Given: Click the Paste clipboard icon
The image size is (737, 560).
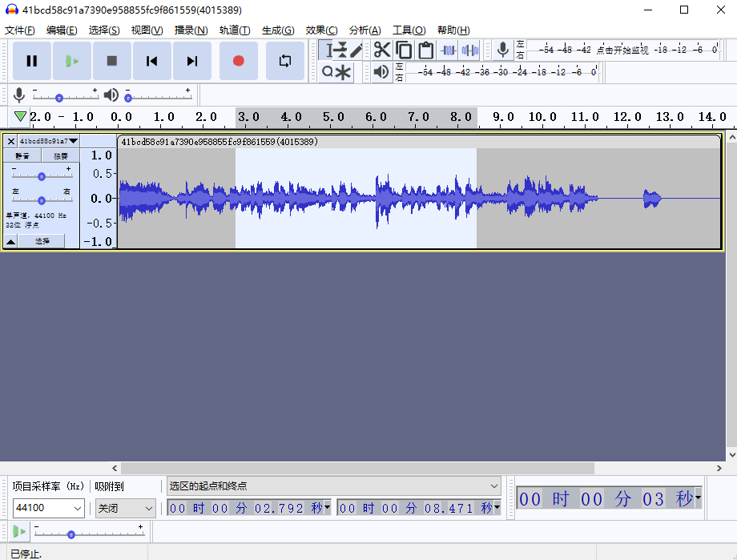Looking at the screenshot, I should click(x=426, y=50).
